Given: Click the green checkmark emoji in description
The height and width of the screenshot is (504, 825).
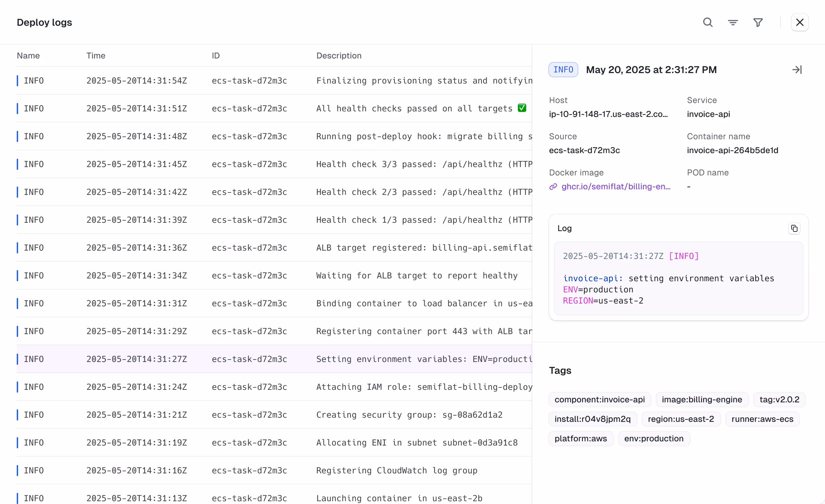Looking at the screenshot, I should tap(522, 108).
